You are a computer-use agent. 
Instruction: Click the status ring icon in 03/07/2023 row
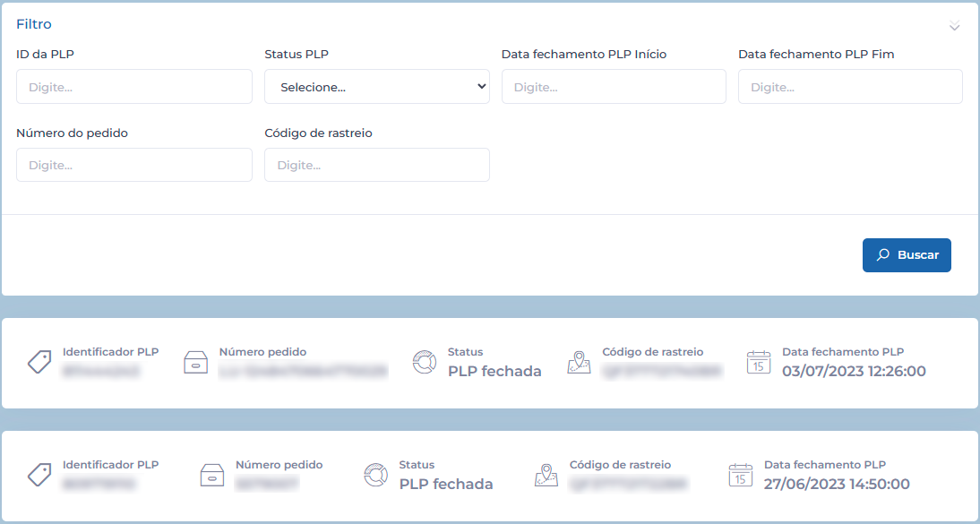425,363
